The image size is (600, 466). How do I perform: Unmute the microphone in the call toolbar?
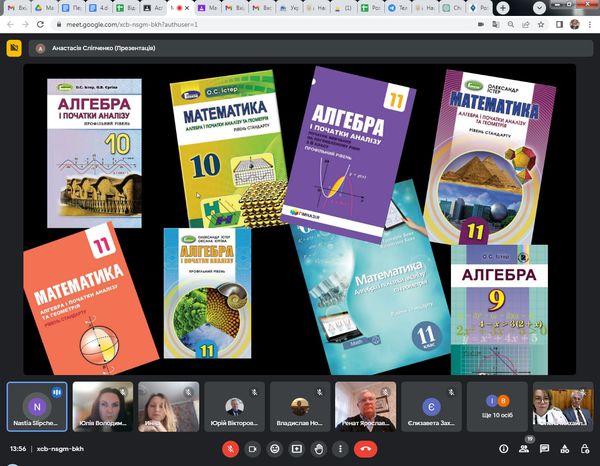point(229,449)
